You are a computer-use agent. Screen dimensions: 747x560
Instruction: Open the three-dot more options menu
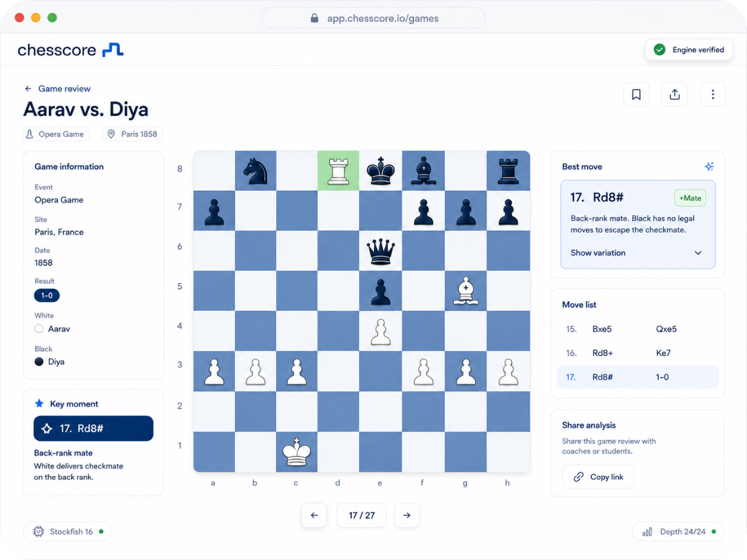pyautogui.click(x=713, y=94)
